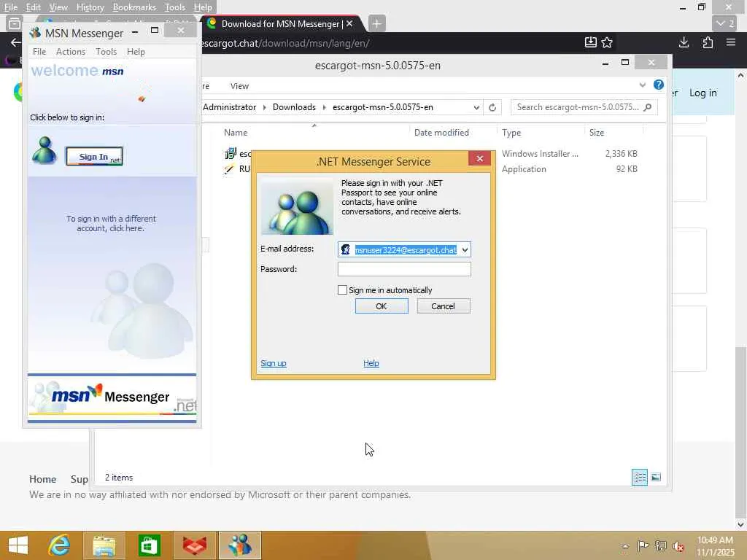Open Windows Store from taskbar
The height and width of the screenshot is (560, 747).
click(x=149, y=545)
